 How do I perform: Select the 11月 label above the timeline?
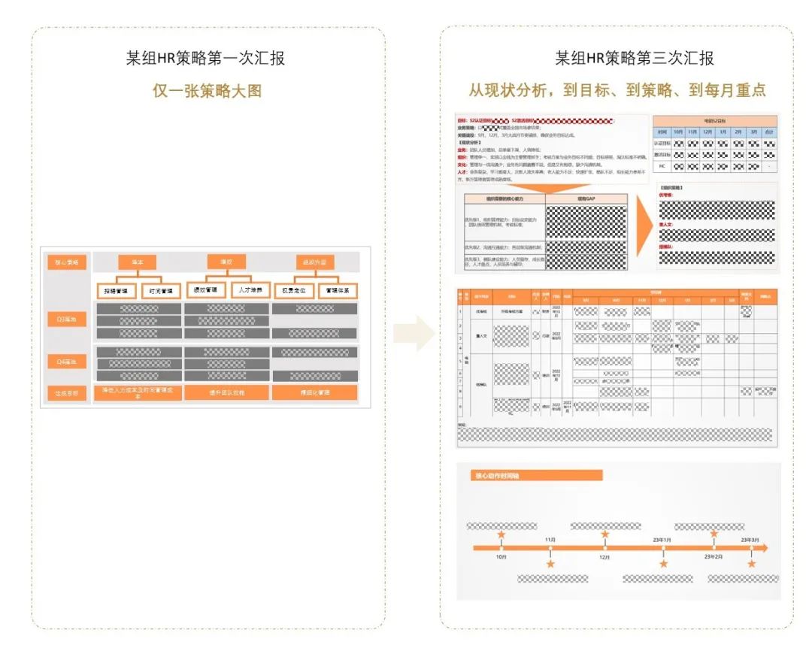tap(550, 540)
